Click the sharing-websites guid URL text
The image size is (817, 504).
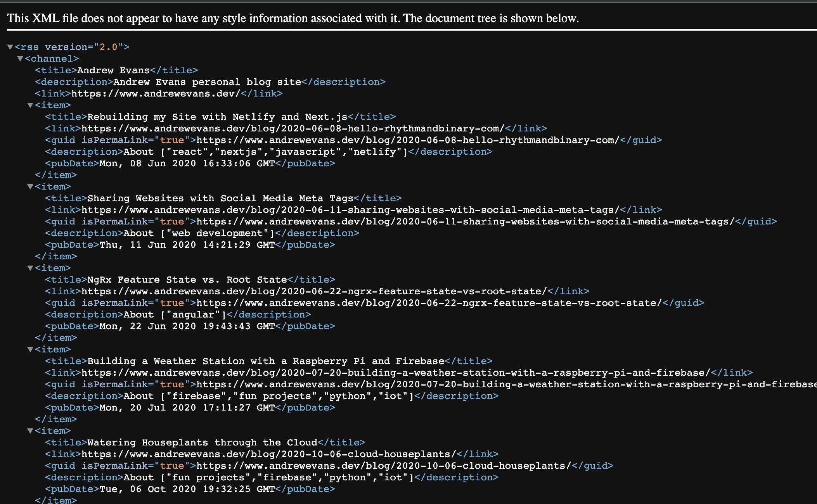(x=465, y=221)
